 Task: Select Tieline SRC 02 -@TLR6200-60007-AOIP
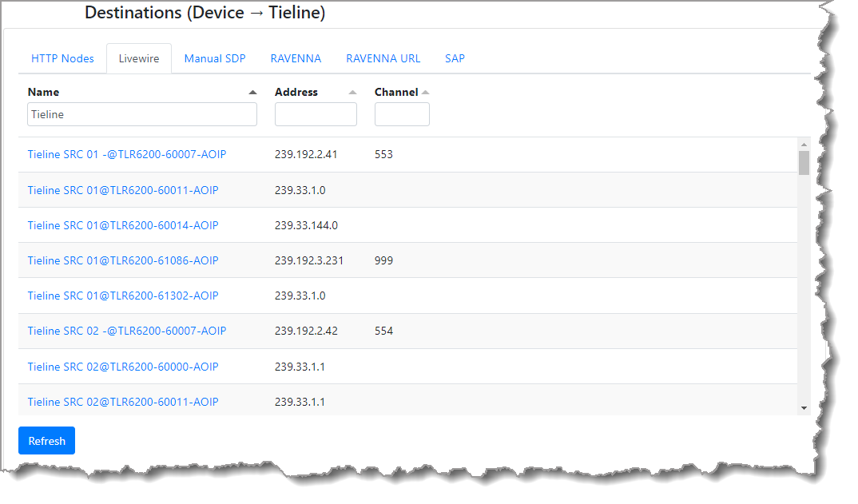(x=127, y=331)
